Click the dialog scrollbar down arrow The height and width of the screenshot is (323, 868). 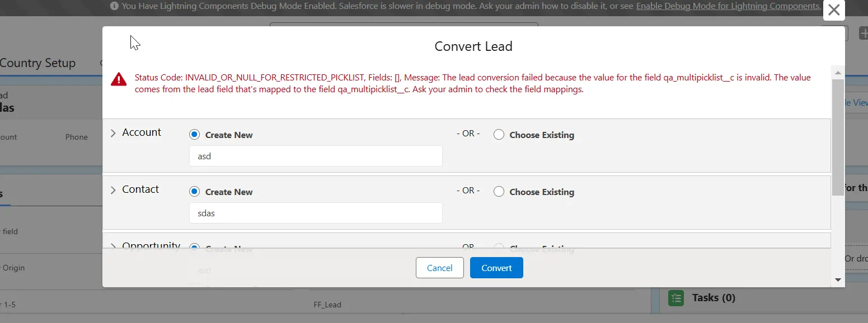(838, 279)
